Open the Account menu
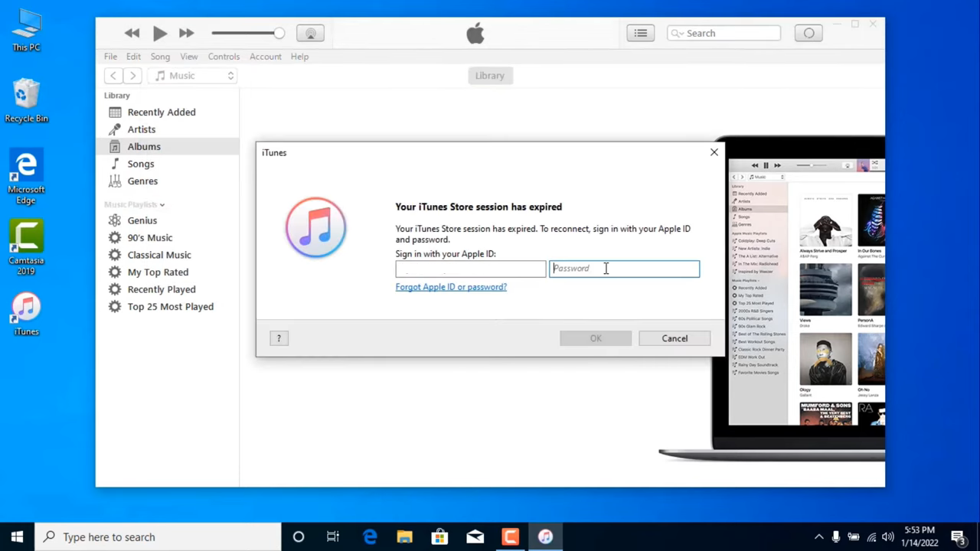 265,56
